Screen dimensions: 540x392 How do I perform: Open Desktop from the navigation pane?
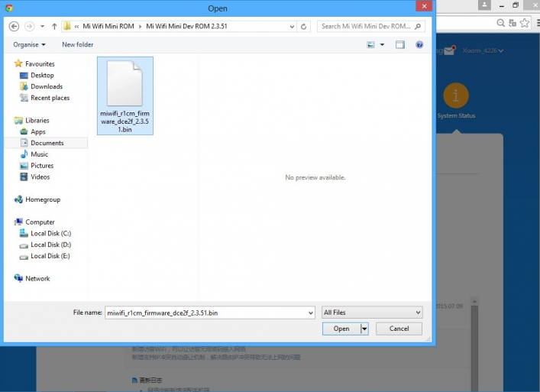coord(37,75)
